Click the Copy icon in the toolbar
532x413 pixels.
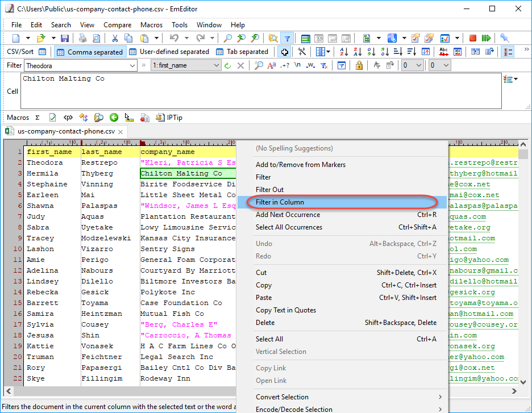128,38
